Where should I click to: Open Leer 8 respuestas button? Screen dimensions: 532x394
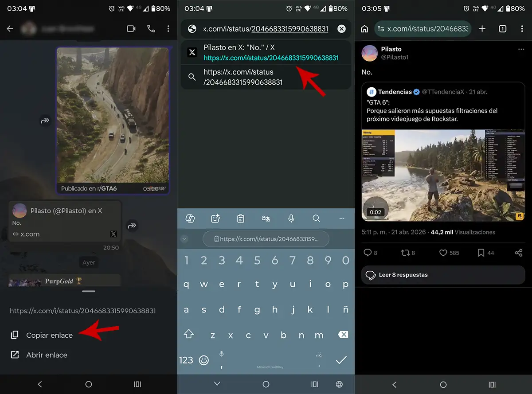(443, 275)
